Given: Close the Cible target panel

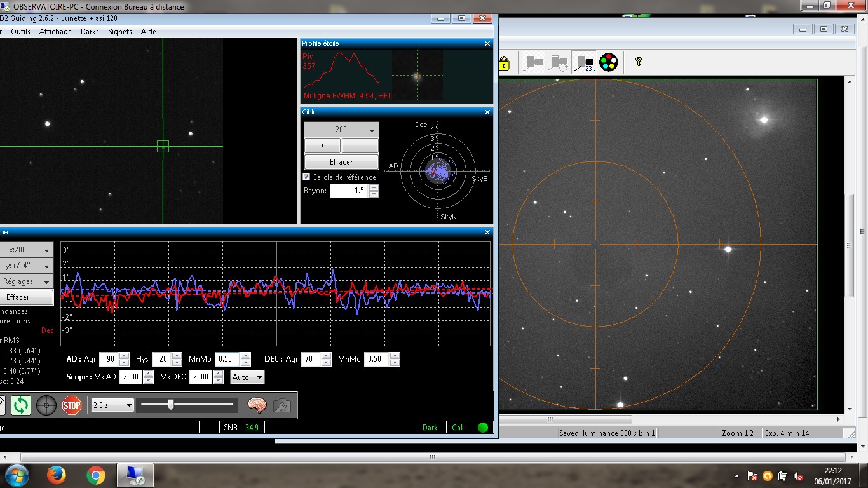Looking at the screenshot, I should coord(487,112).
